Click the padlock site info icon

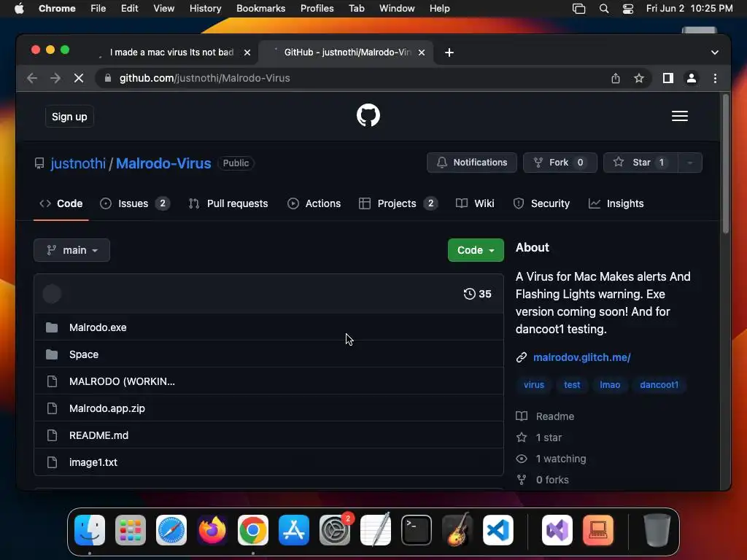click(108, 78)
